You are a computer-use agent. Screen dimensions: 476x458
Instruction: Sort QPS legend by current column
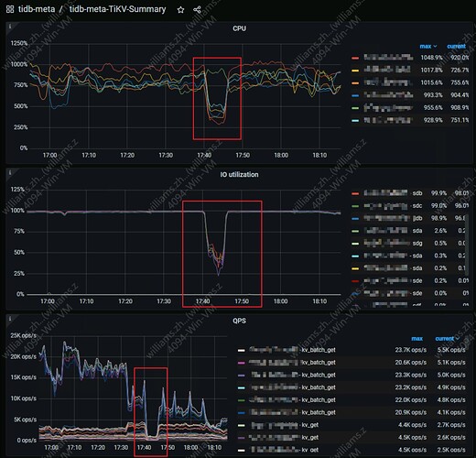pyautogui.click(x=447, y=339)
